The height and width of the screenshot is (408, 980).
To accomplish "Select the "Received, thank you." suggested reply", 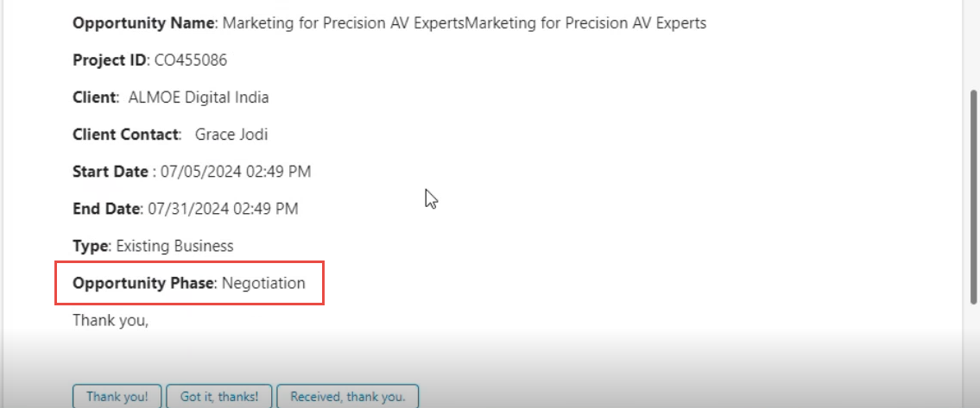I will click(x=347, y=397).
